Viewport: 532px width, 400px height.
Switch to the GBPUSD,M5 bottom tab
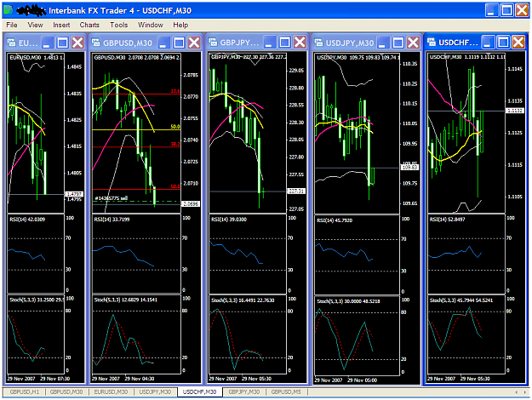(286, 391)
